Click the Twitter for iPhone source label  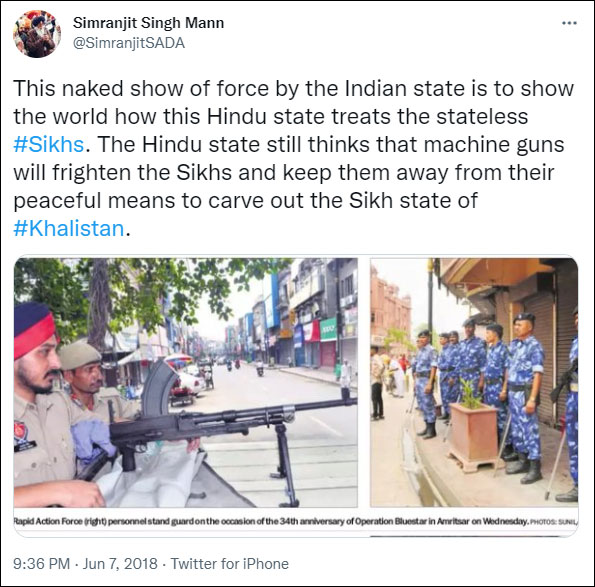pos(230,563)
